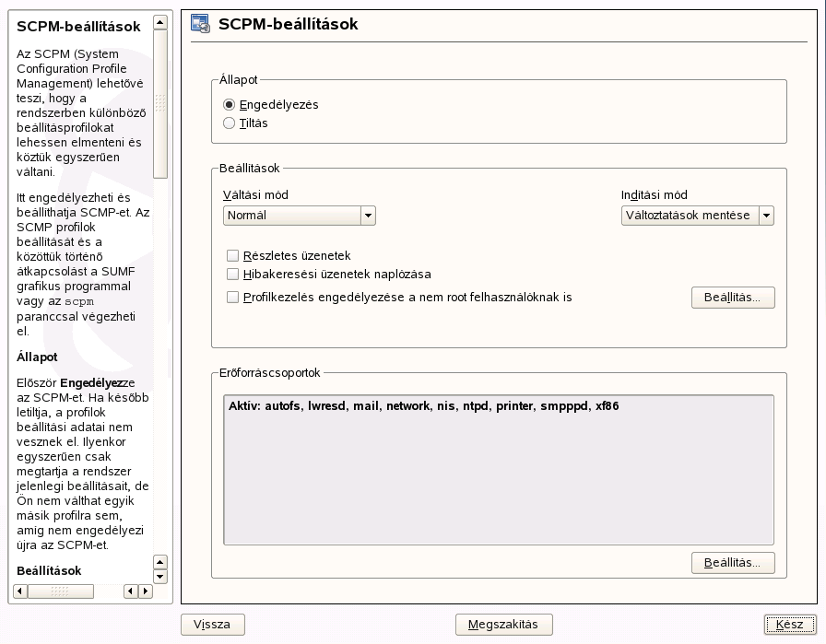Click the Megszakítás button

coord(503,625)
